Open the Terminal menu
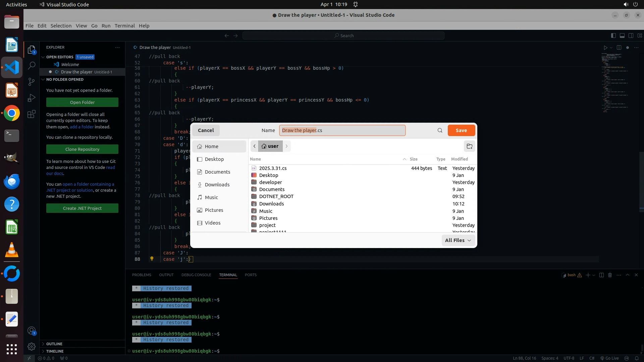Screen dimensions: 644x362 (124, 26)
